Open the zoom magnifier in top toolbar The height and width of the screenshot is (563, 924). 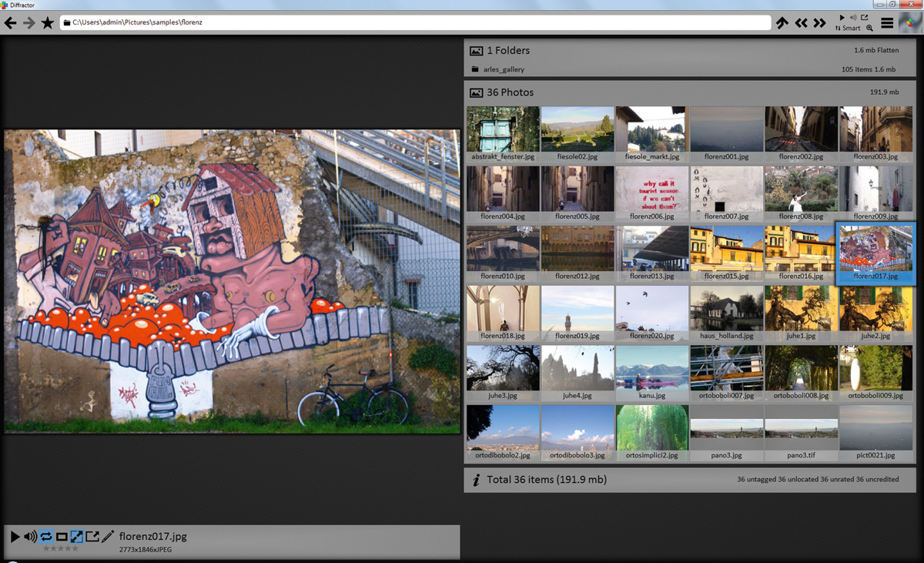click(869, 28)
